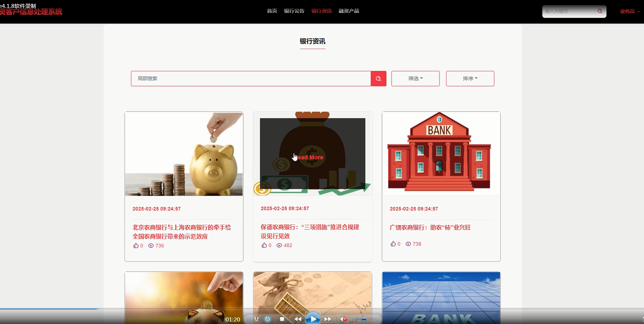
Task: Click the view-count eye icon showing 736
Action: pyautogui.click(x=151, y=246)
